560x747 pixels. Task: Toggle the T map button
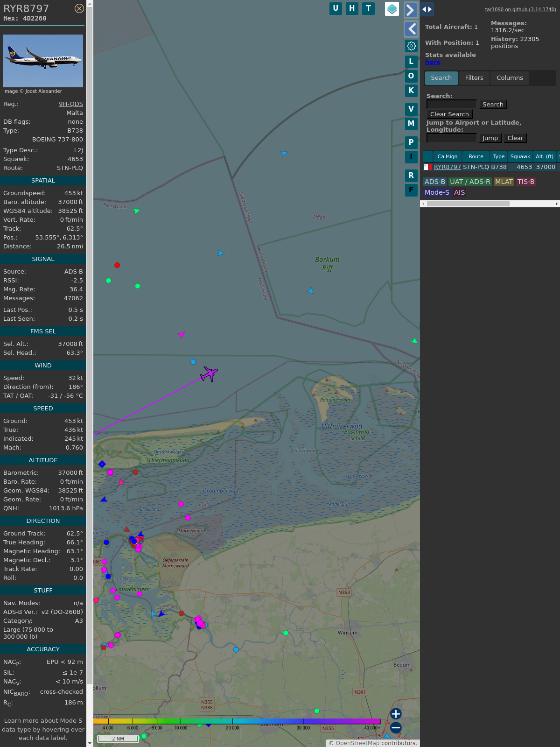(369, 8)
